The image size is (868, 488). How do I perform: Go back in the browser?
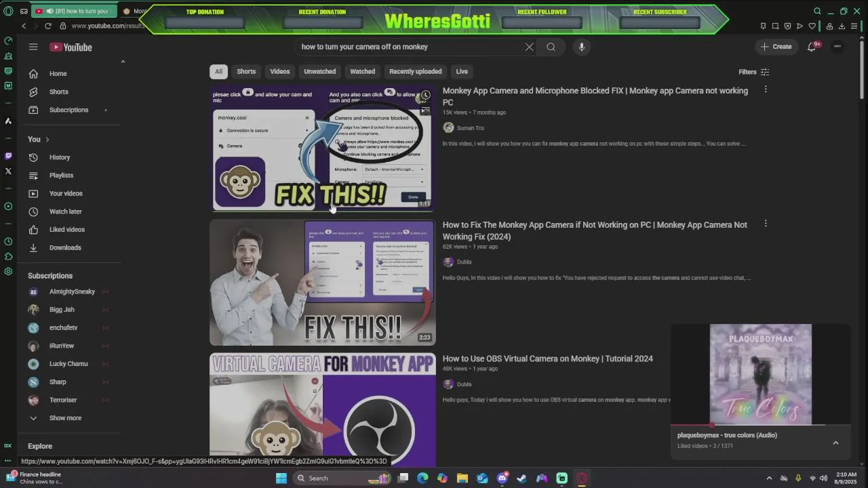24,26
